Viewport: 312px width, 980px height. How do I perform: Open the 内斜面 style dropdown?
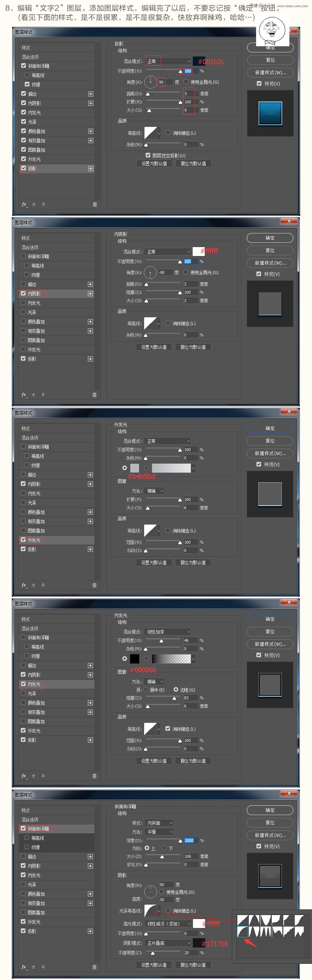(159, 823)
